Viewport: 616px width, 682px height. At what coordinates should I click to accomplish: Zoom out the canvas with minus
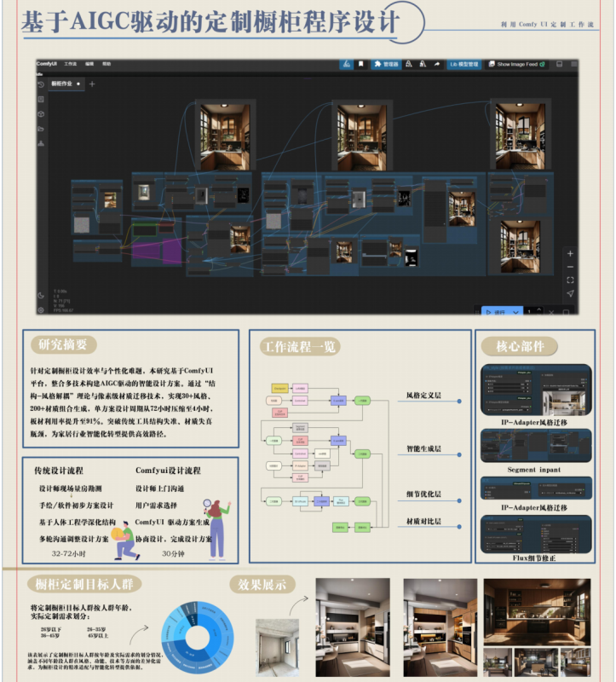click(x=570, y=267)
